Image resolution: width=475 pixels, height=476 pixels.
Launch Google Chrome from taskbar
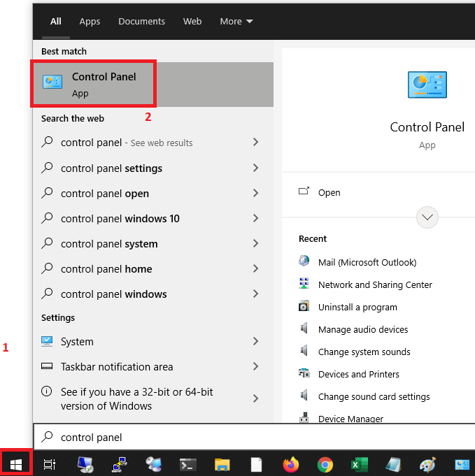[x=325, y=464]
